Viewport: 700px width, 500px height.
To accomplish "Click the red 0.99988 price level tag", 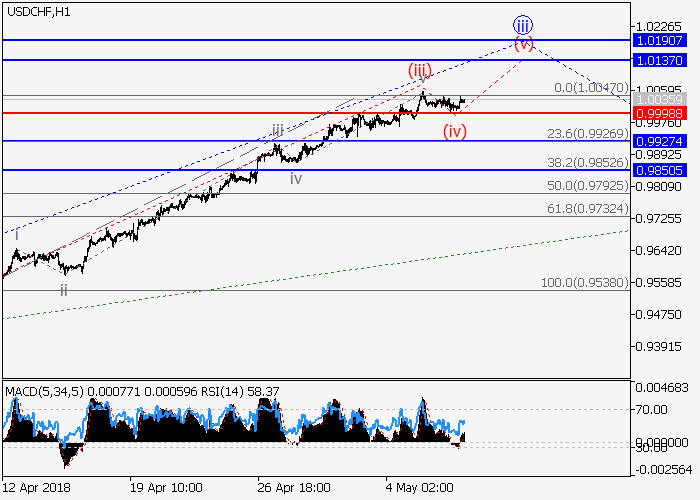I will point(660,113).
